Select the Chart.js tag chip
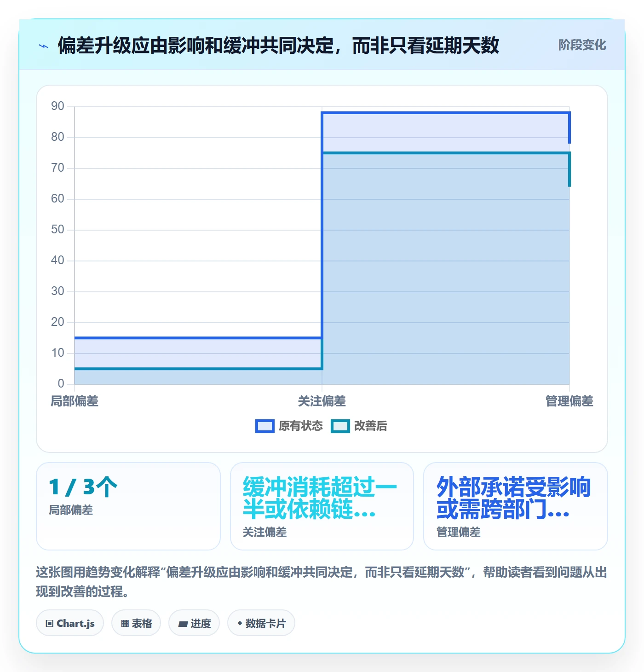644x672 pixels. pyautogui.click(x=70, y=623)
